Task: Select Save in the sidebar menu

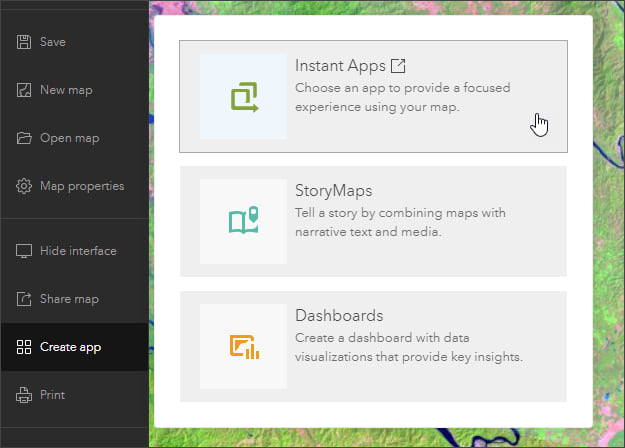Action: coord(75,42)
